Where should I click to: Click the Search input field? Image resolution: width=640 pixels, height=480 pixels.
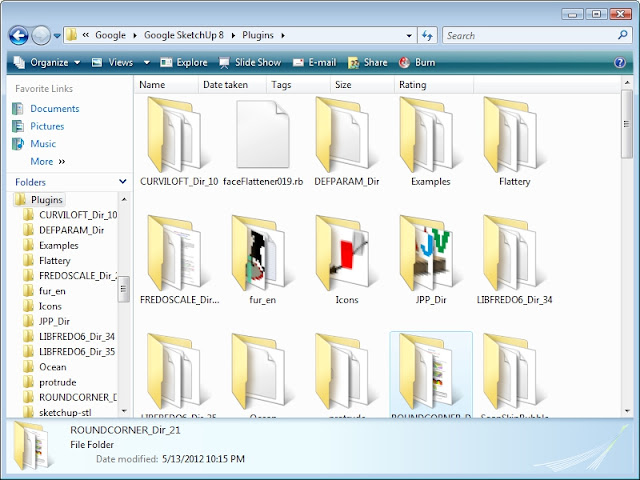coord(529,36)
